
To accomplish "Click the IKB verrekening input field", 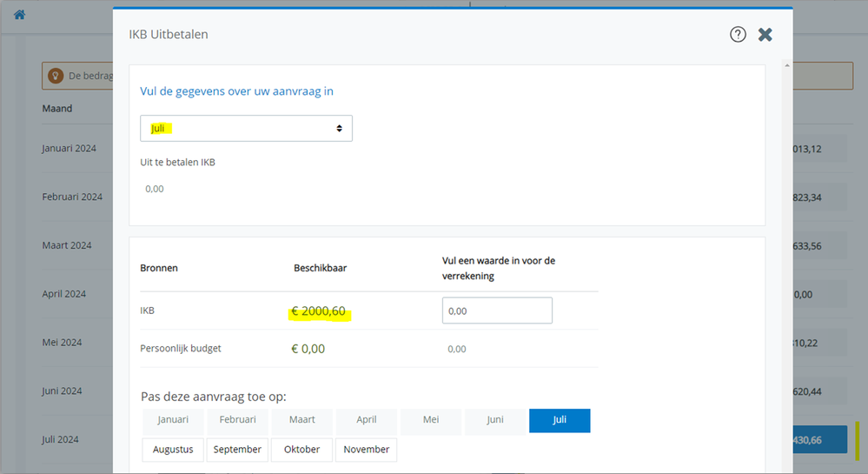I will coord(496,310).
